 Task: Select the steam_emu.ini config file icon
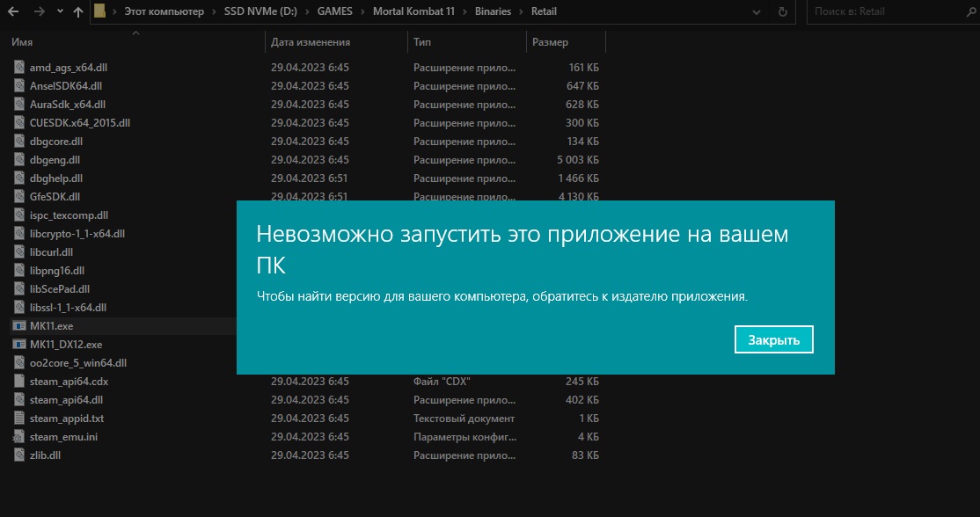click(19, 437)
